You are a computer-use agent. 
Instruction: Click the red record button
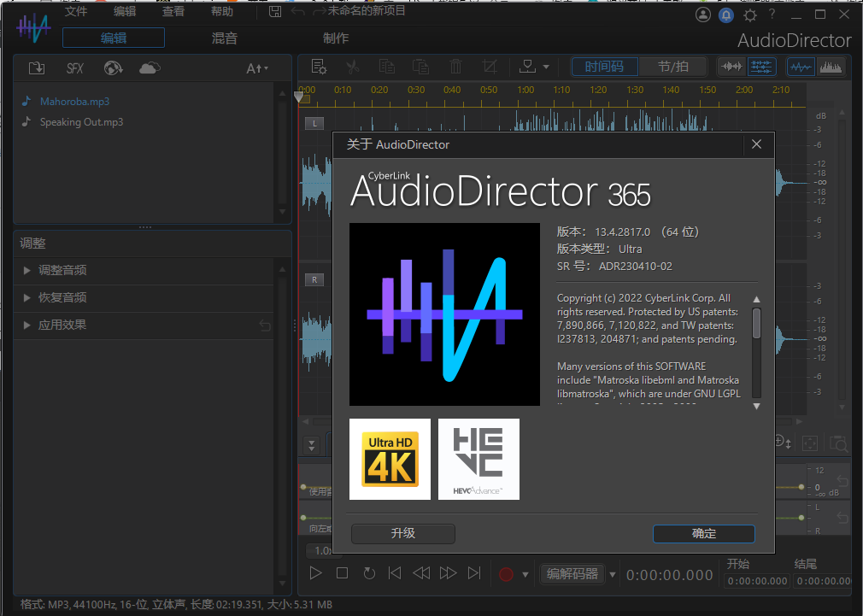[x=507, y=574]
